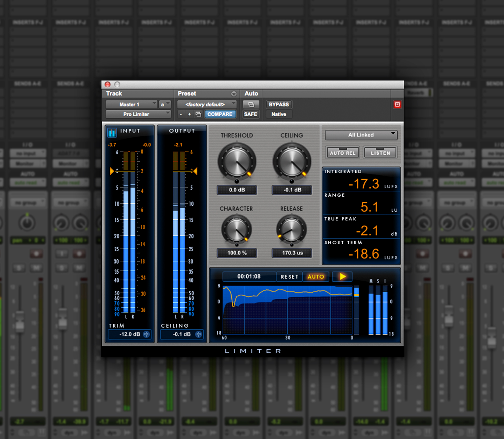The width and height of the screenshot is (504, 439).
Task: Click the copy preset icon next to COMPARE
Action: (x=198, y=114)
